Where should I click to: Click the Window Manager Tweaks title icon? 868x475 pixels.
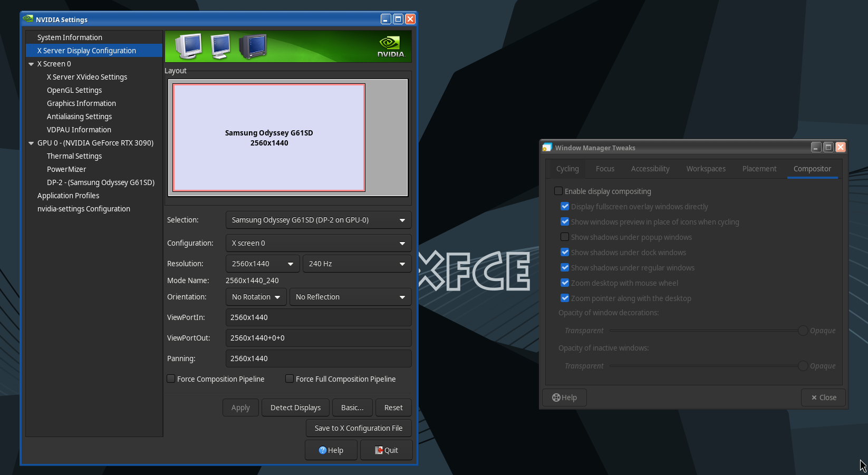coord(547,148)
